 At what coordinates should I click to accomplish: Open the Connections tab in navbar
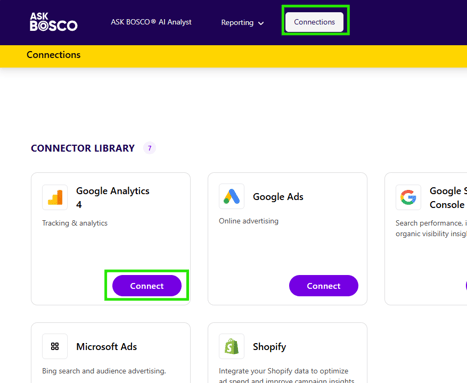coord(314,22)
